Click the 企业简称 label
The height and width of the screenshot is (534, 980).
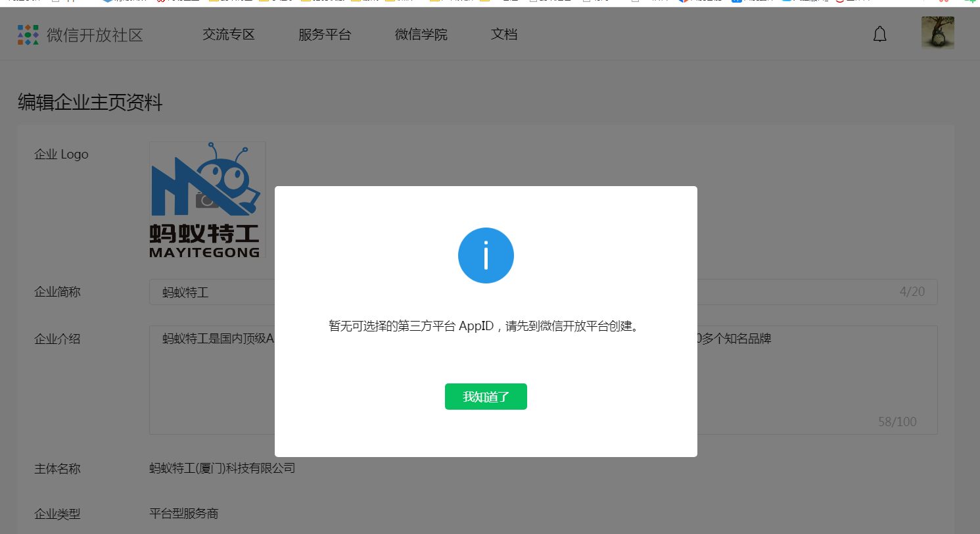pos(57,291)
